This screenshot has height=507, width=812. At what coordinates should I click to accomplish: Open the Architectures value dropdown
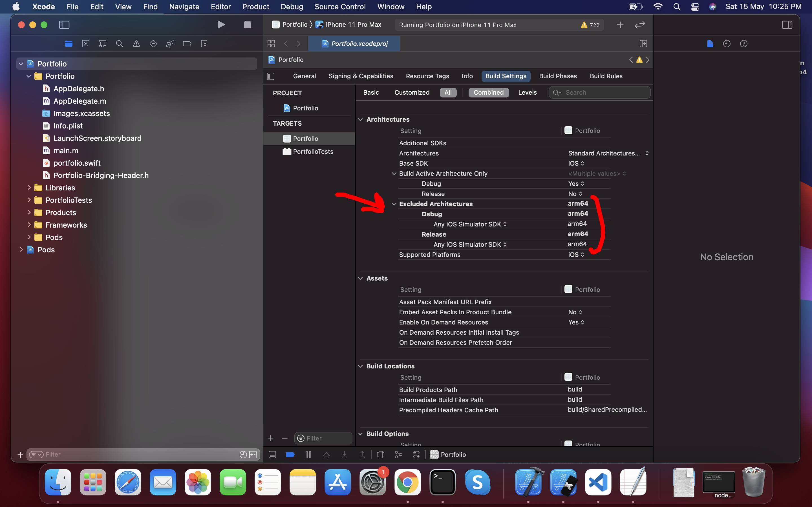click(608, 153)
